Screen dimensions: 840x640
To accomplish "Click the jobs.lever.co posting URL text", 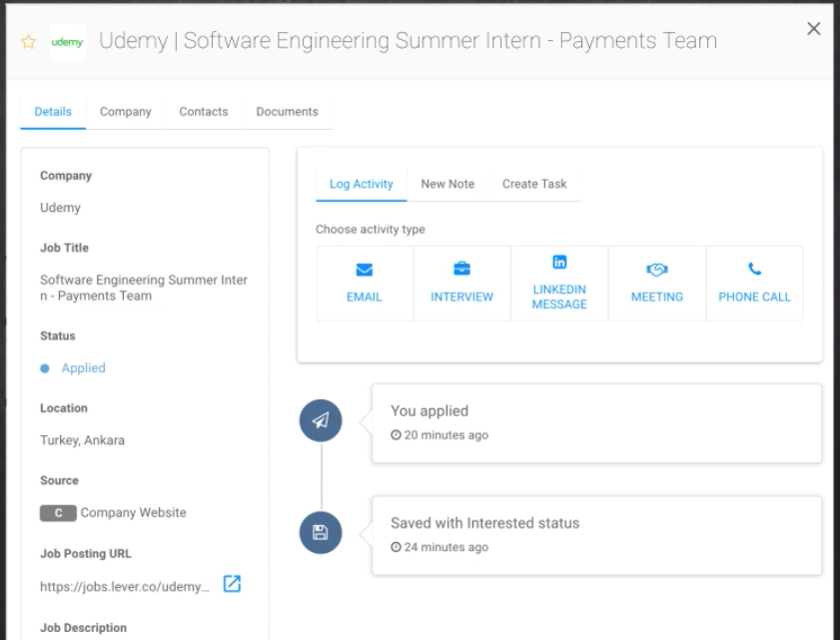I will click(x=125, y=586).
